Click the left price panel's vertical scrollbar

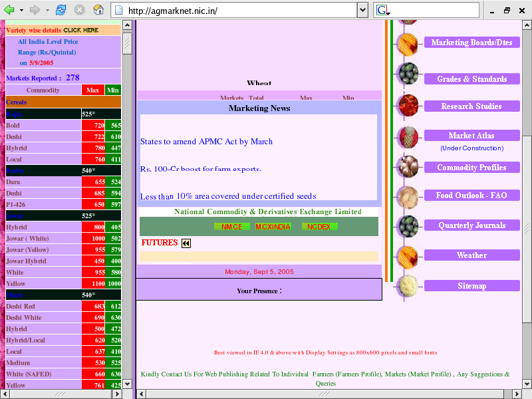[128, 199]
